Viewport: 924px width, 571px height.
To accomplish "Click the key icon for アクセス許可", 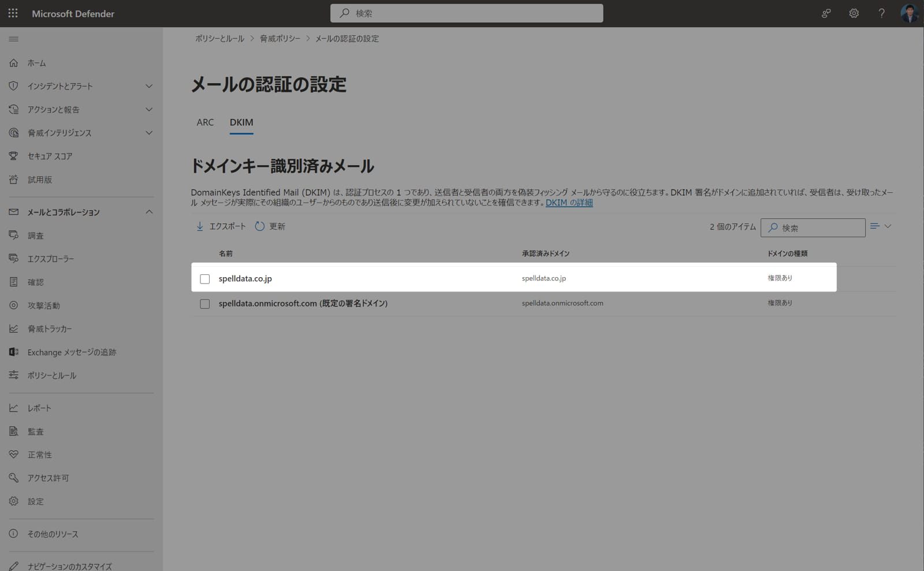I will click(13, 478).
